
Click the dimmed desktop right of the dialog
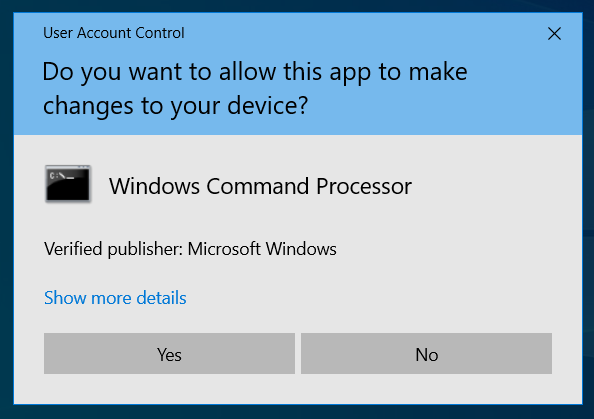pos(588,208)
